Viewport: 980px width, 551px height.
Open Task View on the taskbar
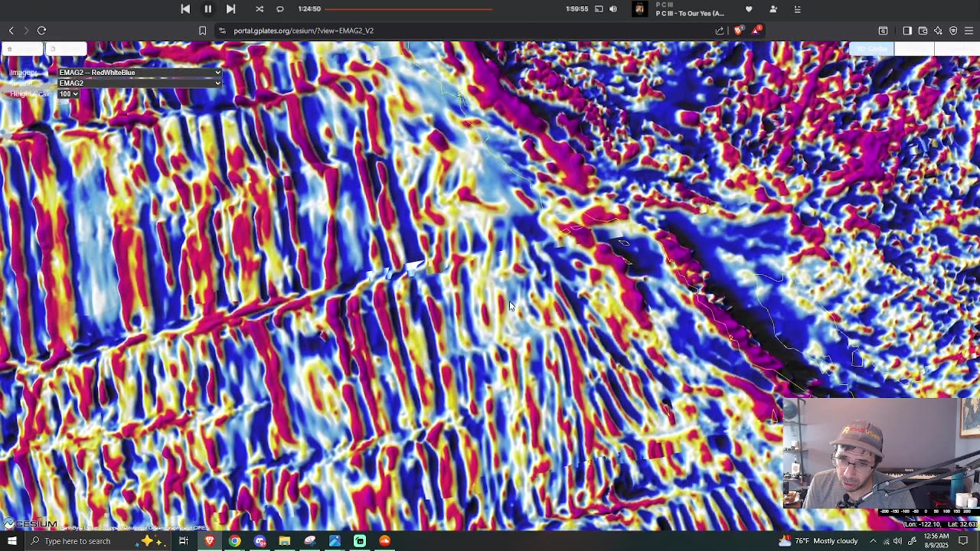pyautogui.click(x=184, y=541)
